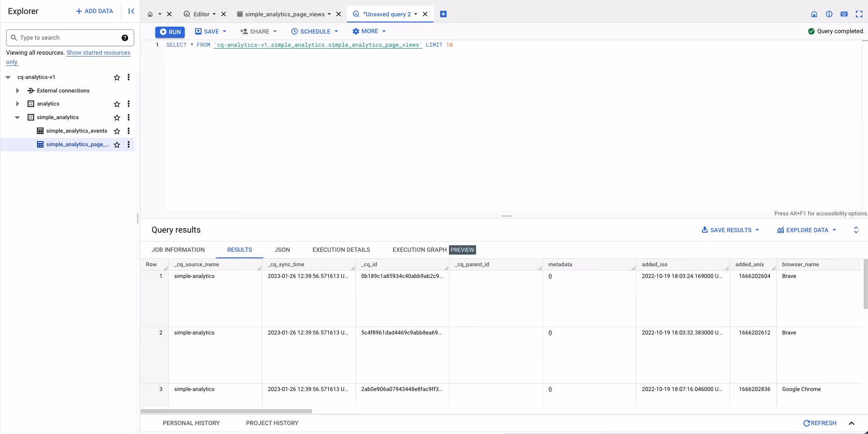Close the simple_analytics_page_views tab
The height and width of the screenshot is (434, 868).
[339, 14]
